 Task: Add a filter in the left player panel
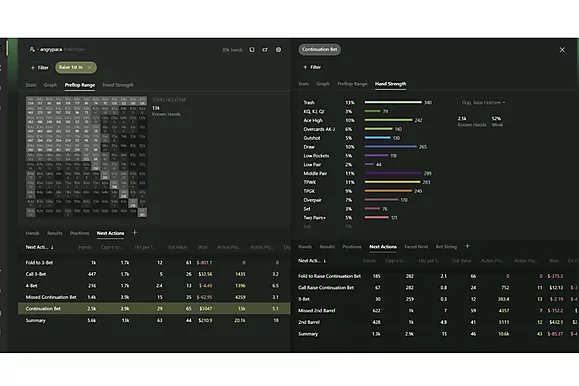(40, 68)
